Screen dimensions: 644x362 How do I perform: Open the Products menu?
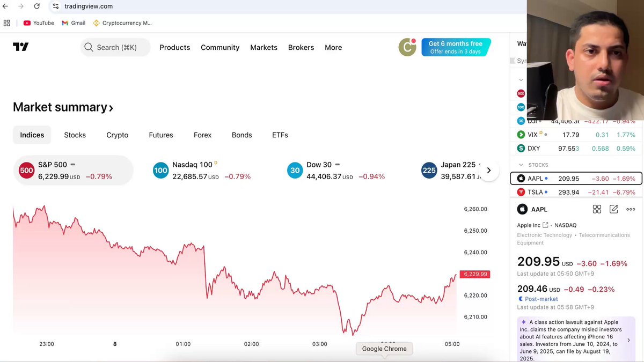click(x=175, y=47)
